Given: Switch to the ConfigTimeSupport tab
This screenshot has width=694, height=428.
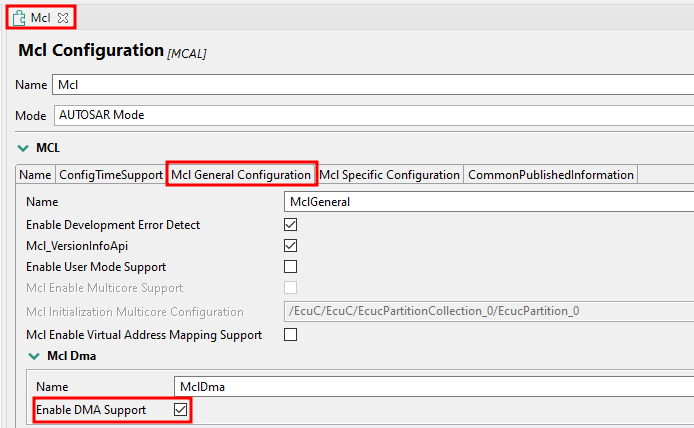Looking at the screenshot, I should (x=110, y=175).
